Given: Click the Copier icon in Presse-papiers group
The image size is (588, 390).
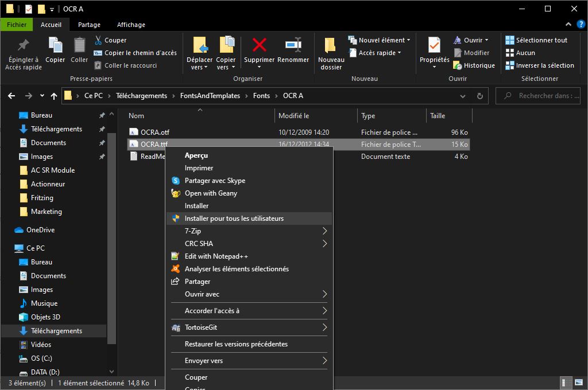Looking at the screenshot, I should pyautogui.click(x=55, y=45).
